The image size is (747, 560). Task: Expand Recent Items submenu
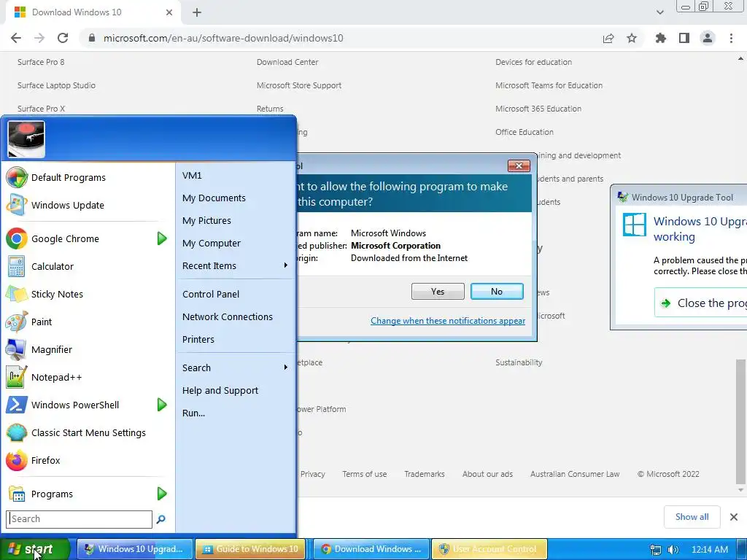236,265
